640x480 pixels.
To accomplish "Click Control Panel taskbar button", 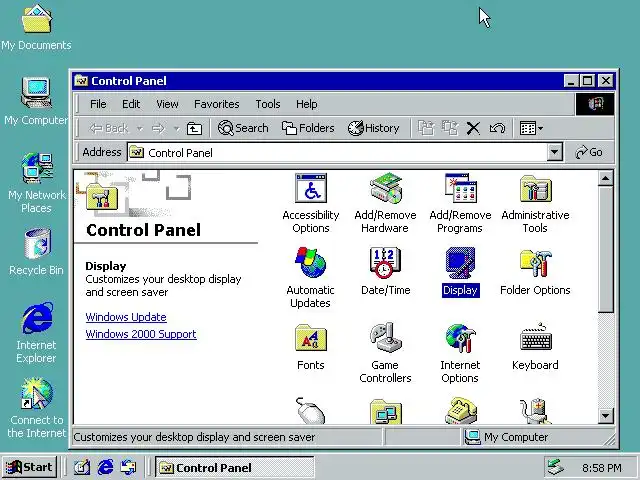I will point(234,467).
